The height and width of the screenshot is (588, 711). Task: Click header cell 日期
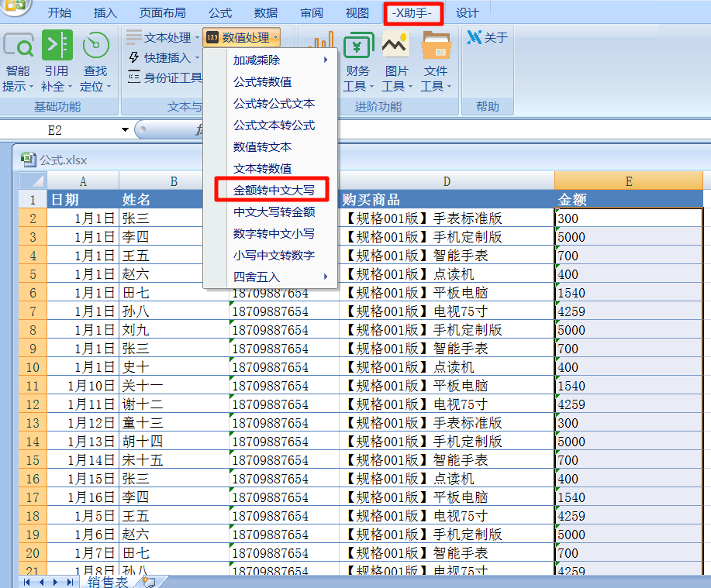click(x=83, y=199)
